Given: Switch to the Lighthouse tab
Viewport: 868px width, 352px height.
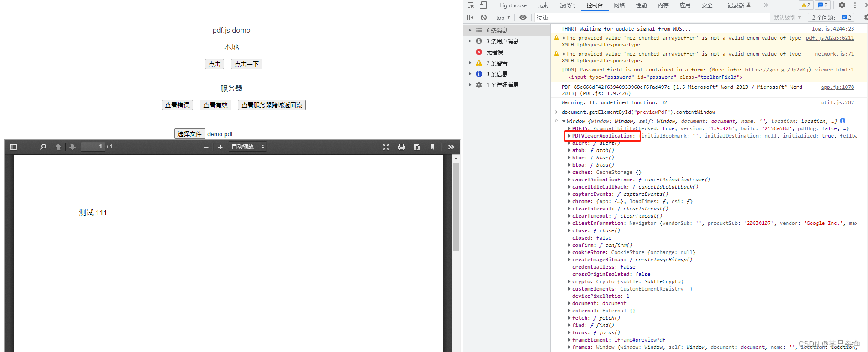Looking at the screenshot, I should pos(513,5).
